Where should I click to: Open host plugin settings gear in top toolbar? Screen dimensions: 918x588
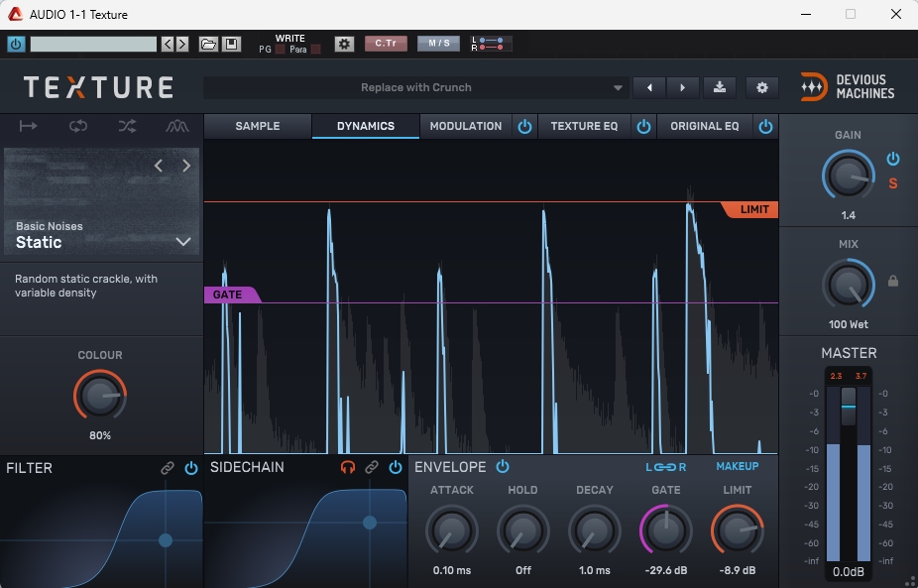click(x=344, y=44)
